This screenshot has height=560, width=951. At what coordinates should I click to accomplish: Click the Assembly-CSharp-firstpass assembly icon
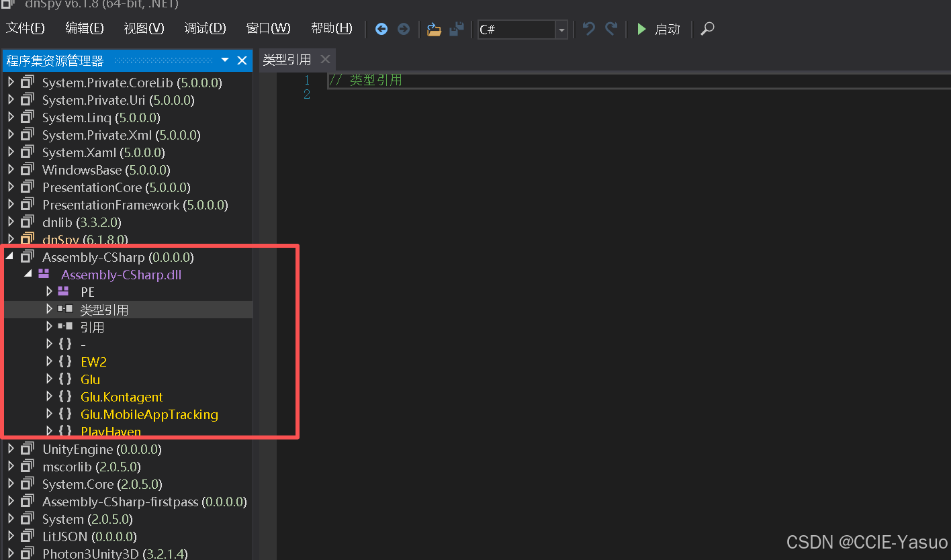[27, 501]
